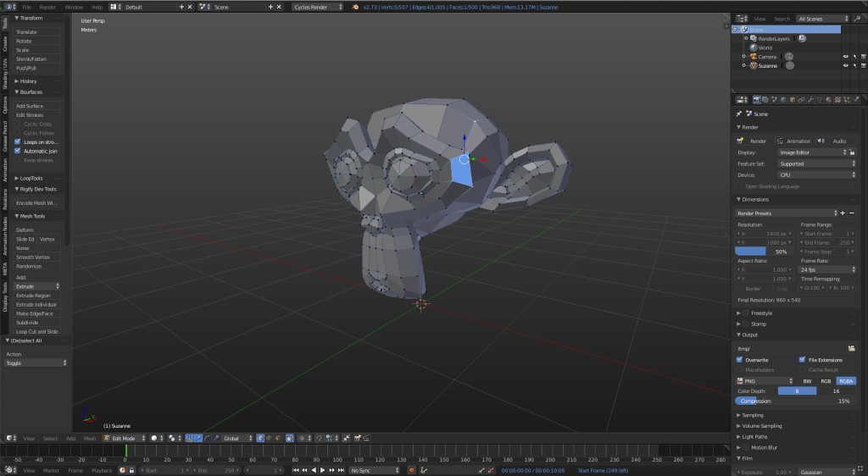Image resolution: width=868 pixels, height=476 pixels.
Task: Play animation in reverse in timeline
Action: click(x=314, y=470)
